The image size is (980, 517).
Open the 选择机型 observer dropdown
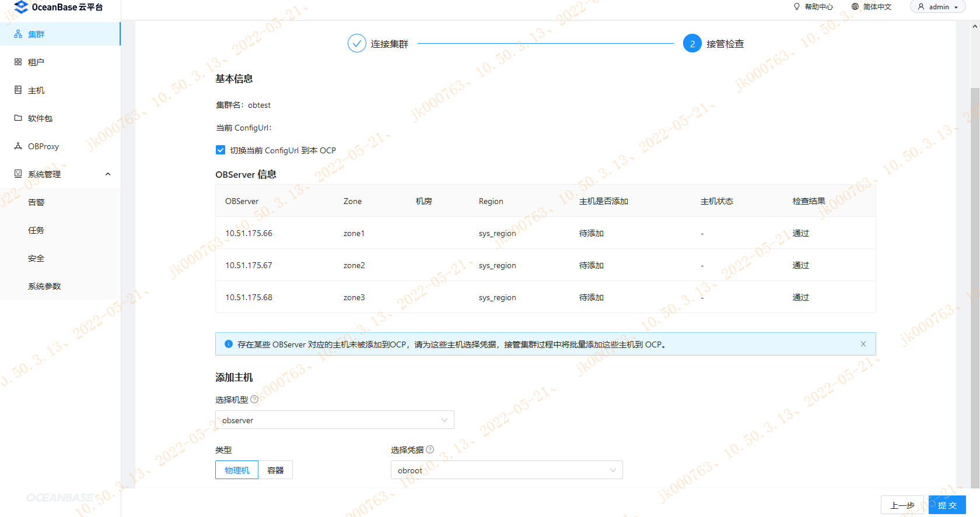point(335,420)
